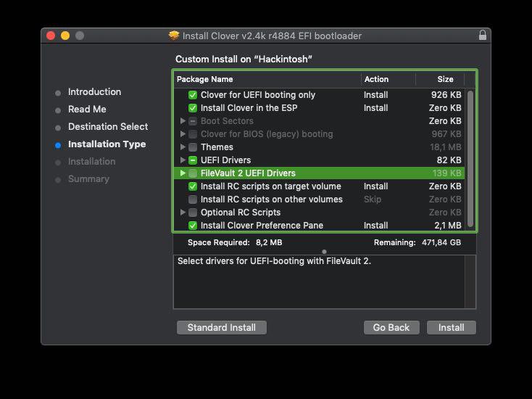Click the 82 KB UEFI Drivers size

(449, 160)
